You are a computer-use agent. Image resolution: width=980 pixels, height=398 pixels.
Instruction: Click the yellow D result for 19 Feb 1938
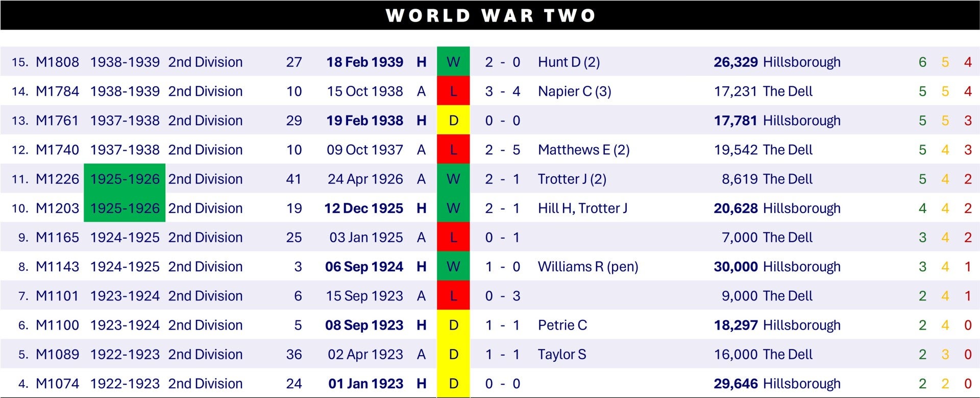click(453, 121)
